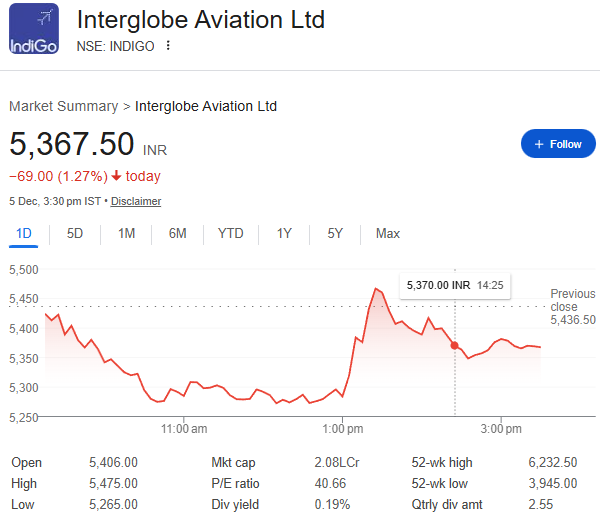Switch to 5Y chart range

pyautogui.click(x=335, y=233)
